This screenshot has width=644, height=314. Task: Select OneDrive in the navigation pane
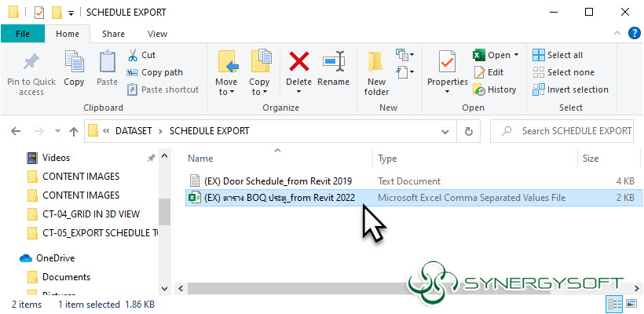coord(55,258)
